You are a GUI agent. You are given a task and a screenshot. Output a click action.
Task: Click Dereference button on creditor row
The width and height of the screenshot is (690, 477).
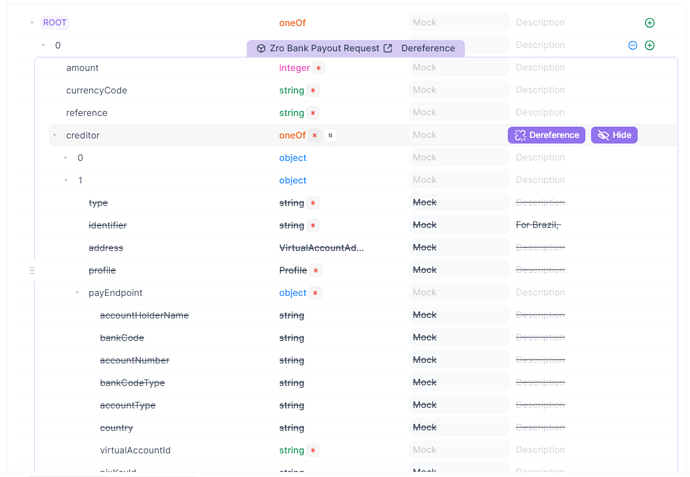click(x=546, y=135)
